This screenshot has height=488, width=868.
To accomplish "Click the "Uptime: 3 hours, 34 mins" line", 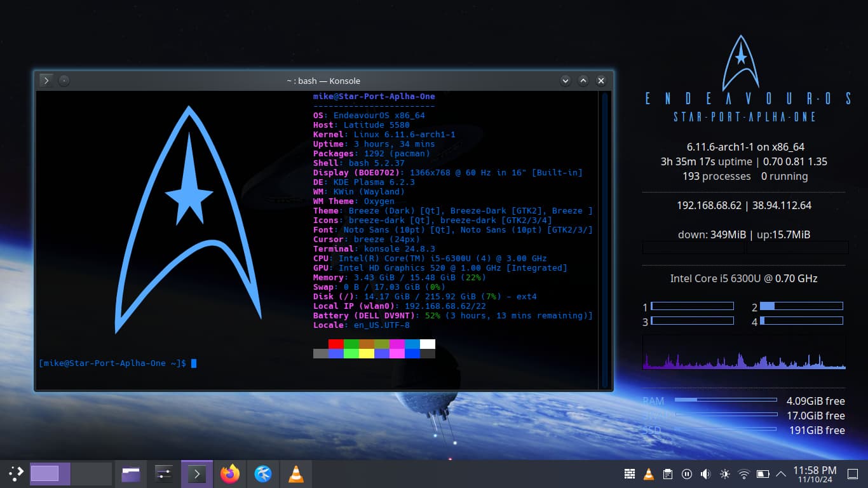I will click(374, 144).
